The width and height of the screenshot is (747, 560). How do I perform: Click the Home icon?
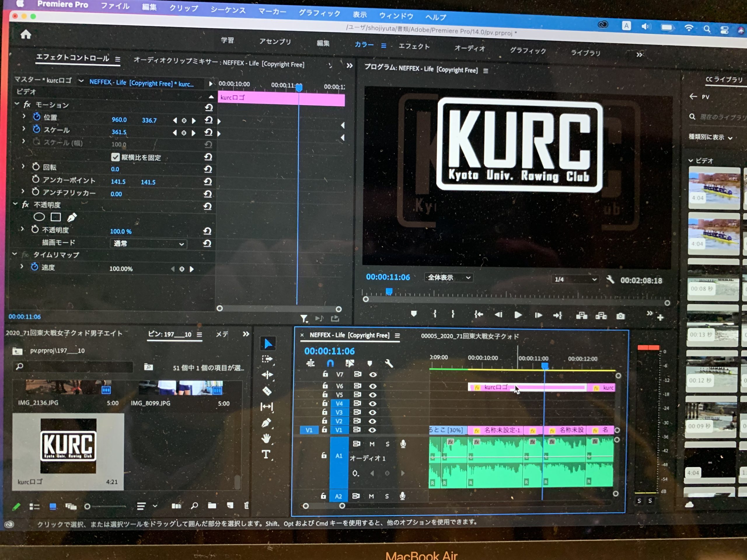point(26,34)
